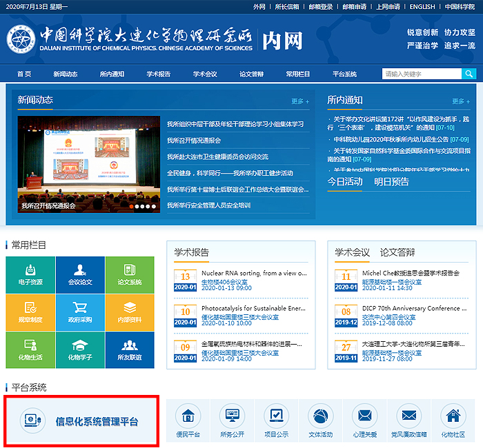Click the 内部资料 layers tile
This screenshot has width=483, height=448.
point(130,312)
